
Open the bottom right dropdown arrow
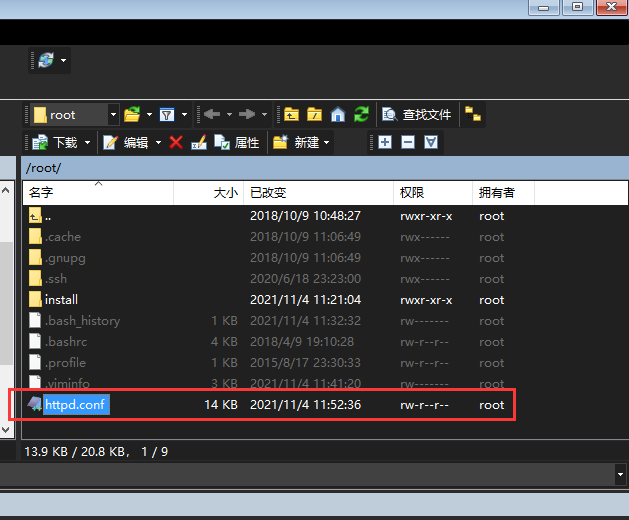click(x=621, y=475)
